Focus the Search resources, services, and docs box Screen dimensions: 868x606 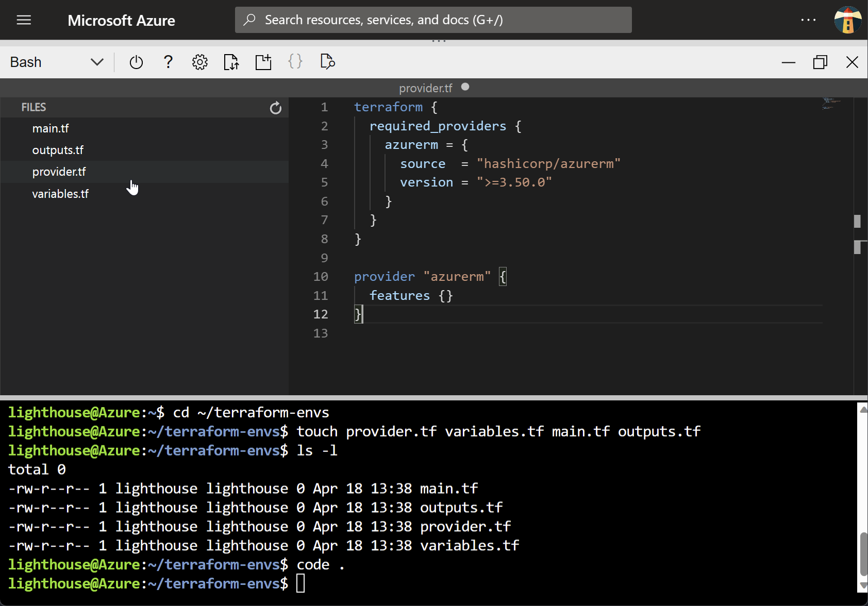433,20
